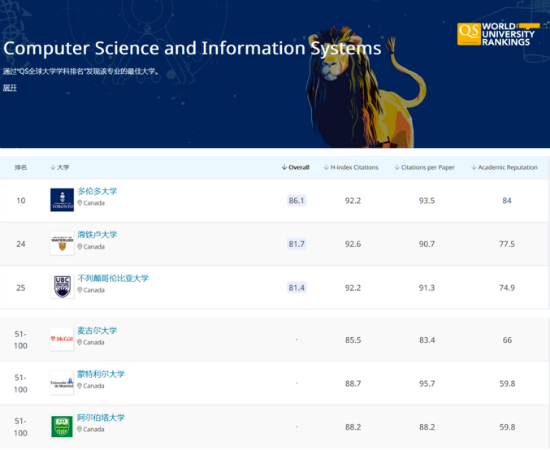Click Canada location under 多伦多大学

[x=91, y=203]
